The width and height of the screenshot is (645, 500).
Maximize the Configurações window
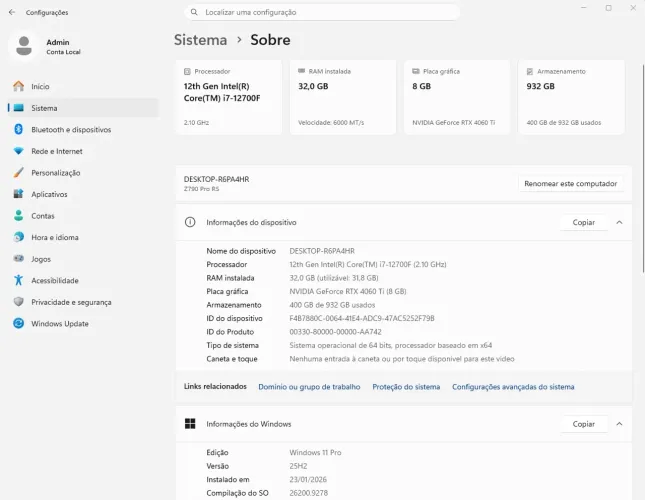(x=608, y=8)
